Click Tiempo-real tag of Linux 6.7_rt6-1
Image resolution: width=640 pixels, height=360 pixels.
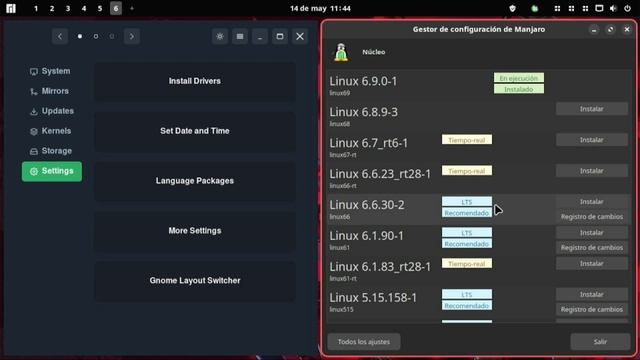(x=467, y=140)
